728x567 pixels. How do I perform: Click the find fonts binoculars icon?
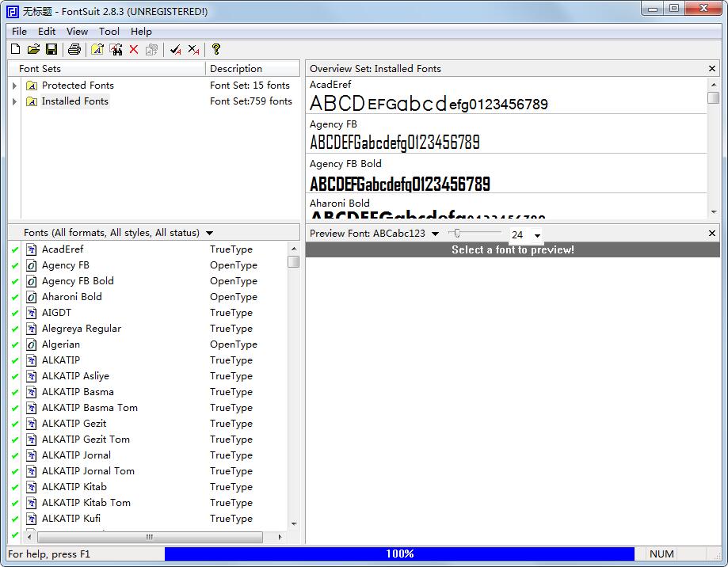(x=116, y=50)
